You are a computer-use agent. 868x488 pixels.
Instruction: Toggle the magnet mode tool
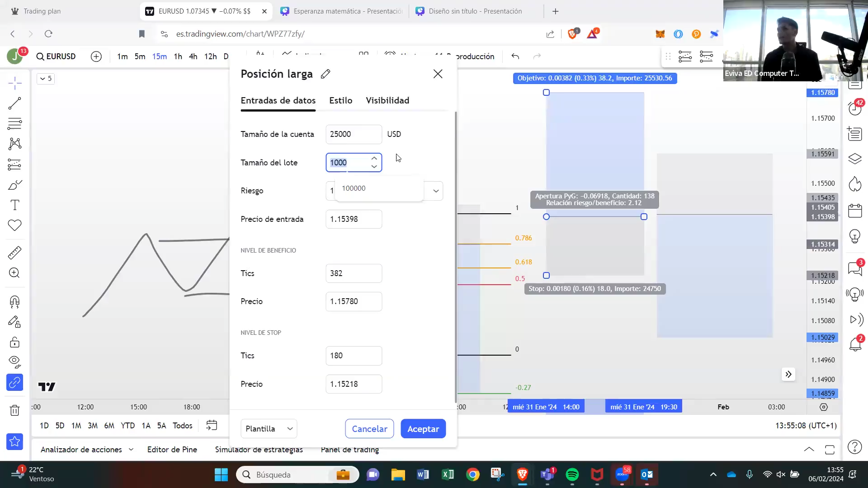tap(14, 302)
